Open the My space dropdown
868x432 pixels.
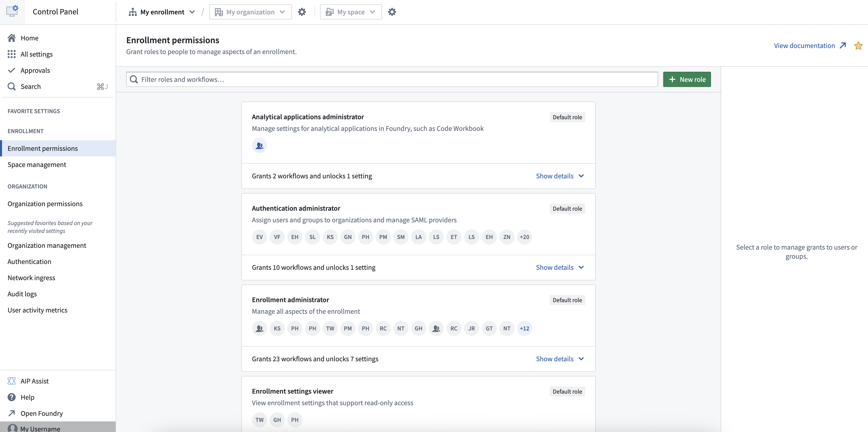tap(351, 12)
